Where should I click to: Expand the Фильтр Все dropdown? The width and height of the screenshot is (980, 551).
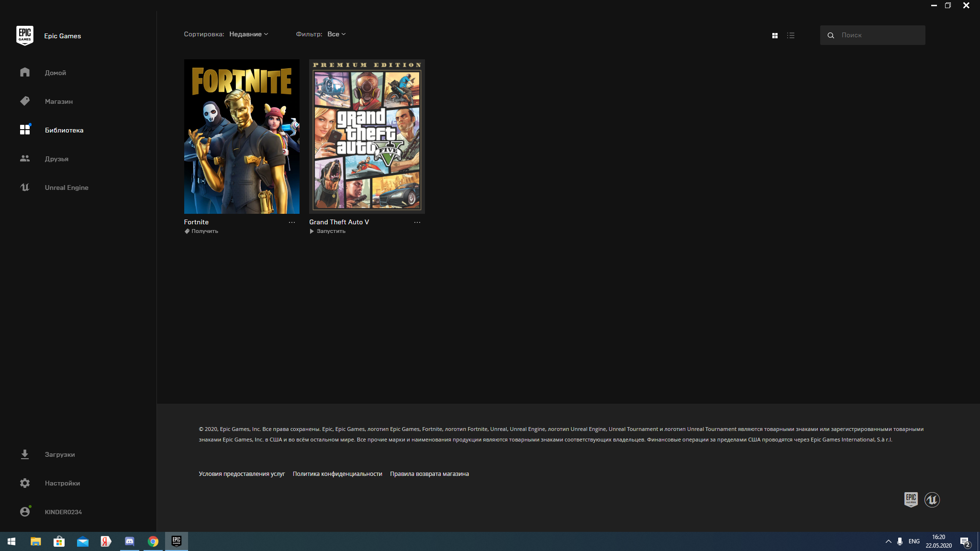[336, 34]
